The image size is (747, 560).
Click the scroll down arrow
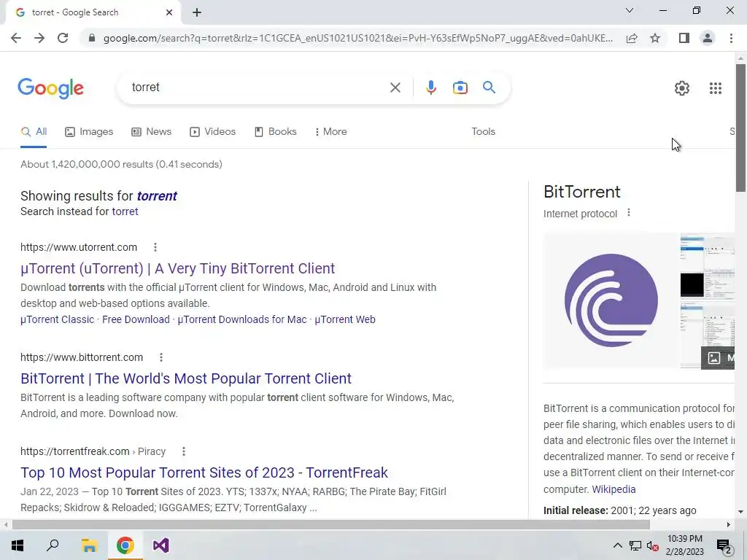click(x=740, y=513)
